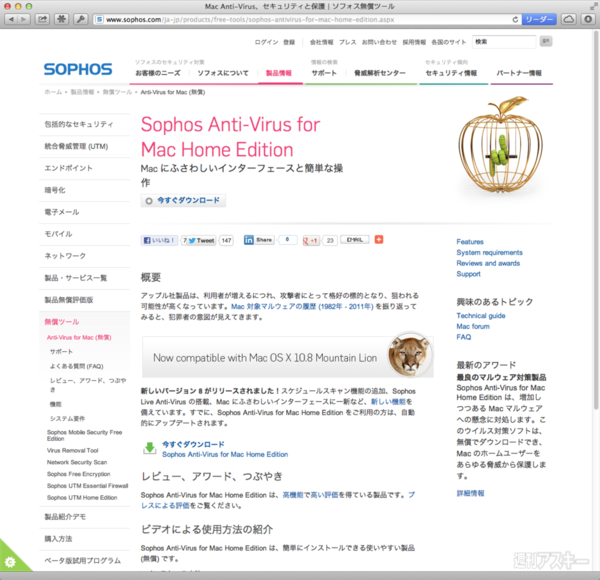Open the Mac forum link

tap(473, 326)
